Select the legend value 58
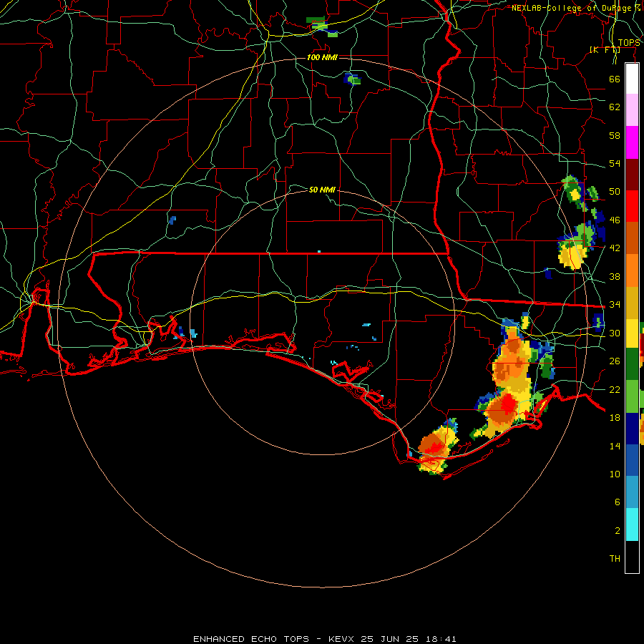The width and height of the screenshot is (644, 644). pyautogui.click(x=615, y=135)
